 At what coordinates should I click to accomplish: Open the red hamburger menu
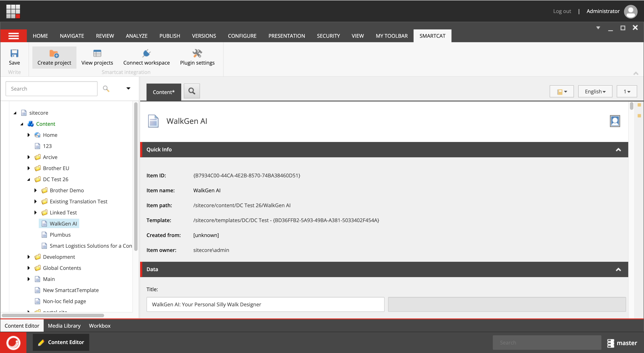coord(13,36)
